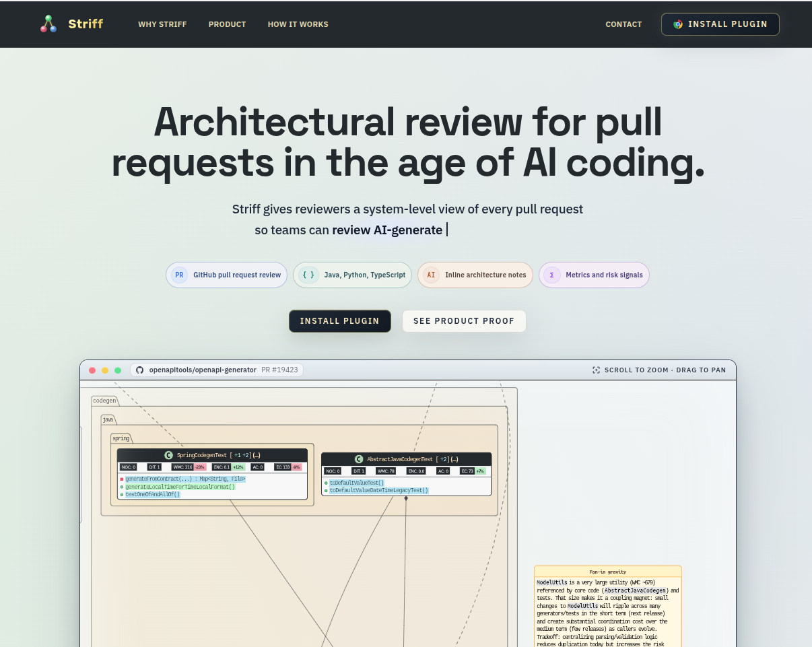The height and width of the screenshot is (647, 812).
Task: Expand the (...) on SpringCodegenTest header
Action: point(257,455)
